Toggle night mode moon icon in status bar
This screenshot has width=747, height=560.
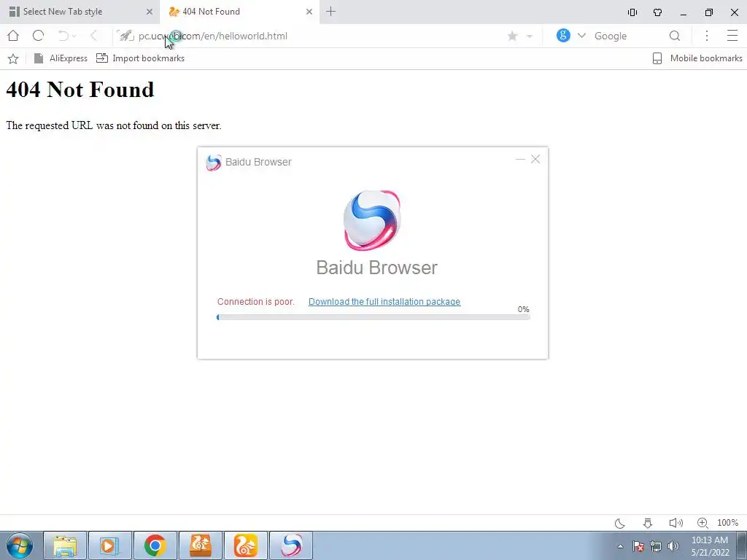click(620, 523)
